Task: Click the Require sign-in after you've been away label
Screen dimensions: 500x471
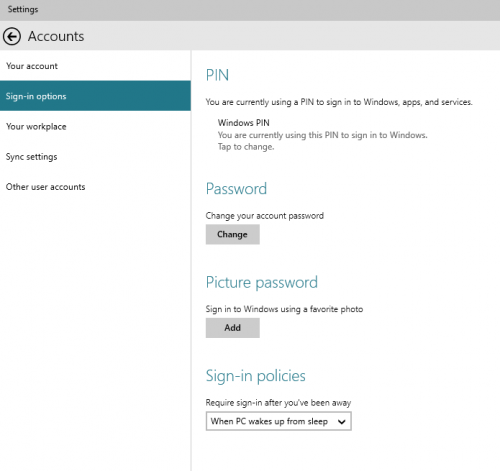Action: (278, 403)
